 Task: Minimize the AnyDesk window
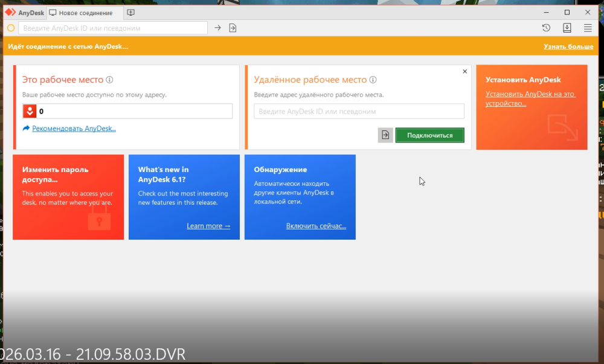click(x=546, y=12)
